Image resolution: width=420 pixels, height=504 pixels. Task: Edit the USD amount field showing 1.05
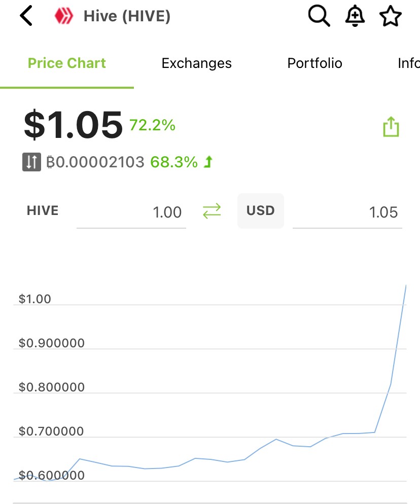coord(347,212)
